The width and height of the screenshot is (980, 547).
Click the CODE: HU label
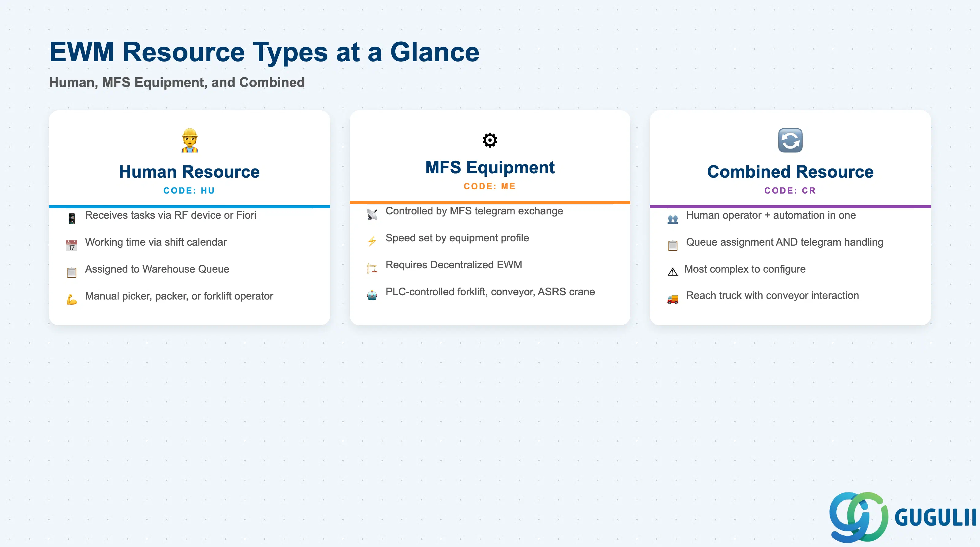[190, 191]
